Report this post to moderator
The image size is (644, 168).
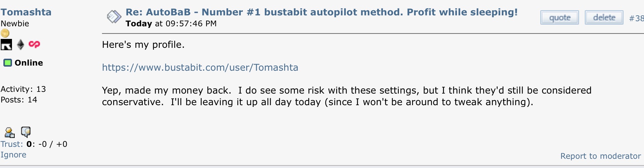pos(601,156)
